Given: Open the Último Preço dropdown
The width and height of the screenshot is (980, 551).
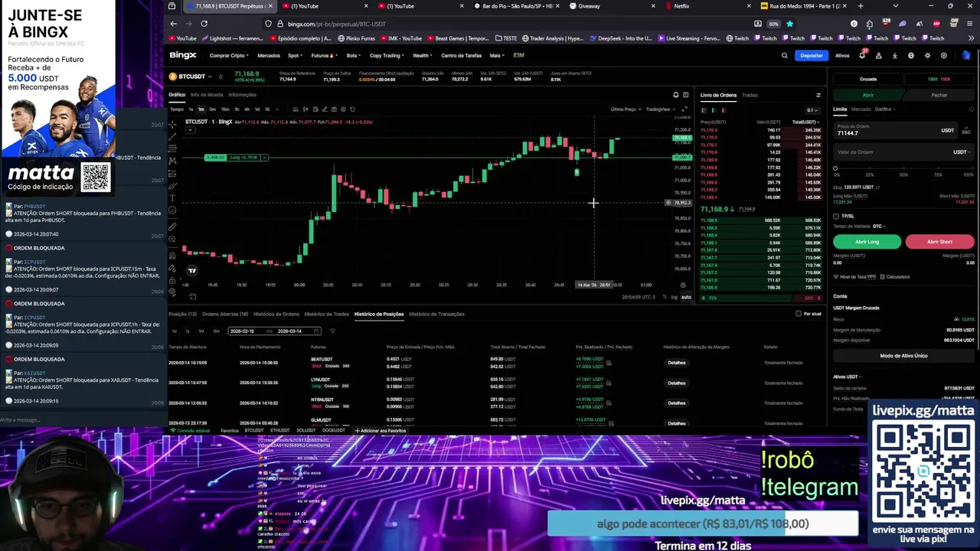Looking at the screenshot, I should [x=626, y=109].
